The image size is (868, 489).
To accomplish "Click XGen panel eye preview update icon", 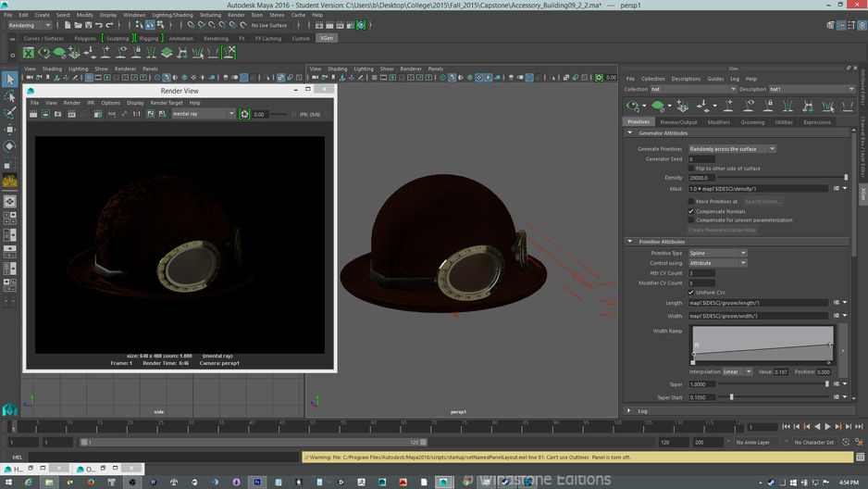I will coord(632,106).
